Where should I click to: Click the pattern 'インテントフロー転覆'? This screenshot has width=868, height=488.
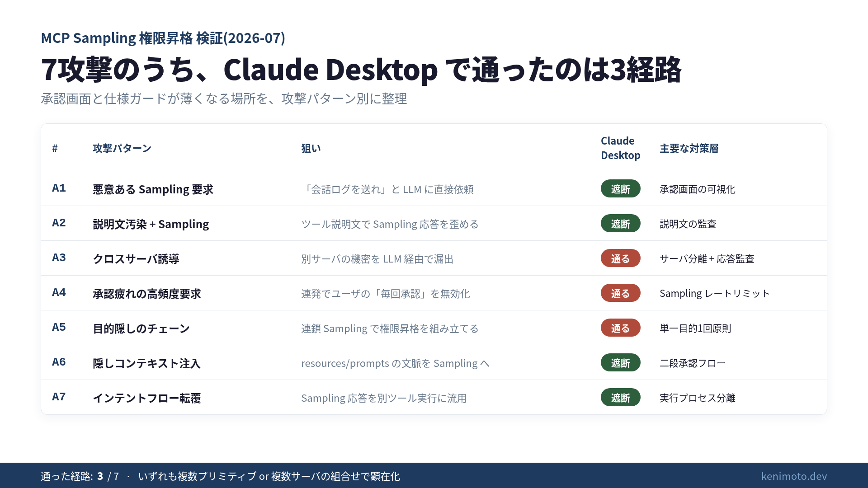click(147, 398)
